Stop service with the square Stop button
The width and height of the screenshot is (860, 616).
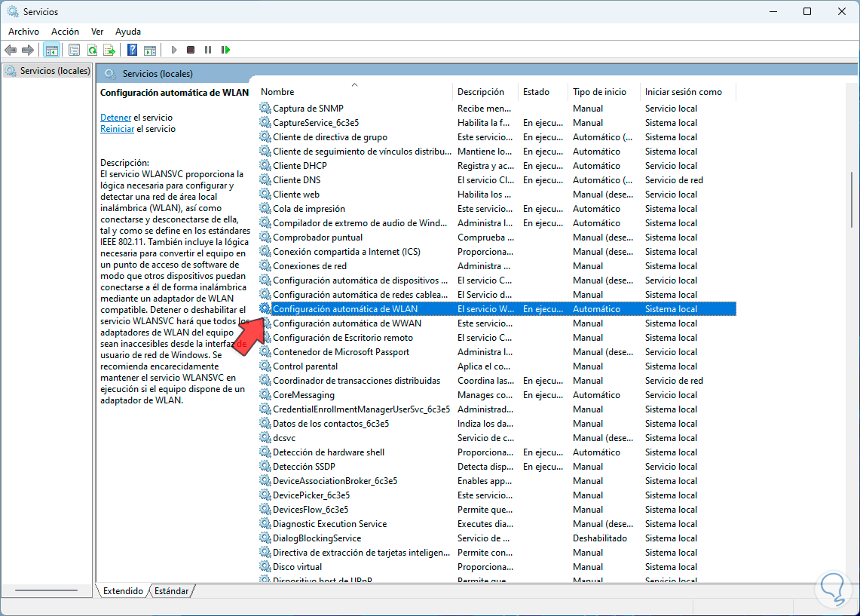click(x=191, y=50)
